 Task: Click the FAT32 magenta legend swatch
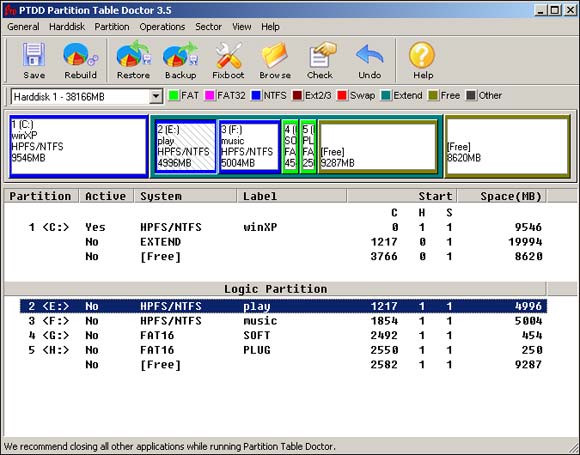point(210,96)
